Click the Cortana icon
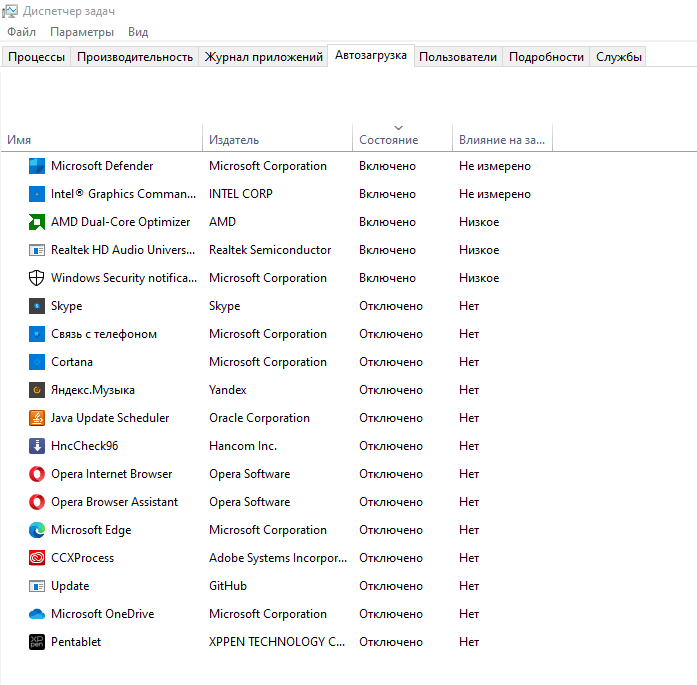 36,362
